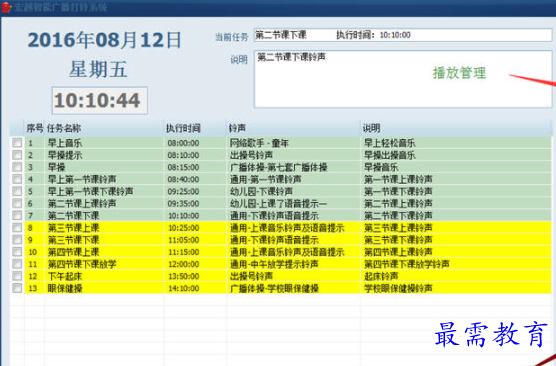Tick the checkbox for row 1 早上音乐

[17, 143]
